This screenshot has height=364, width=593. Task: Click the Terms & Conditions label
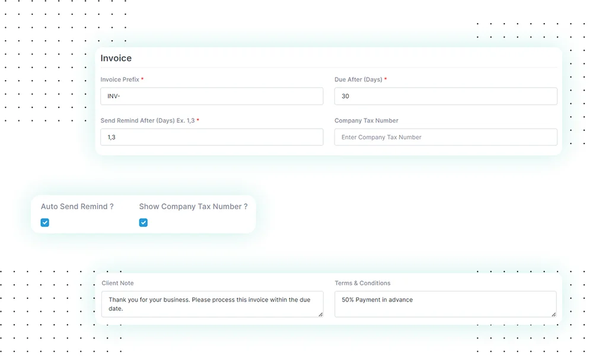362,283
